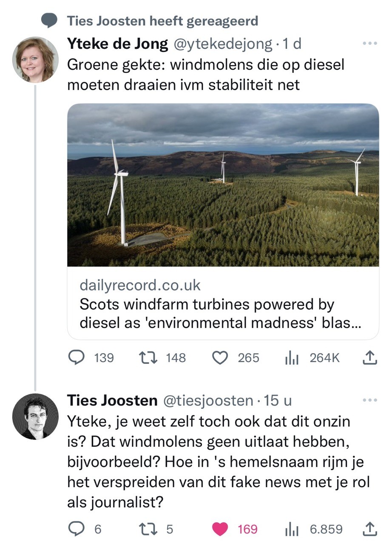Share Yteke de Jong's tweet
The width and height of the screenshot is (392, 544).
click(370, 358)
